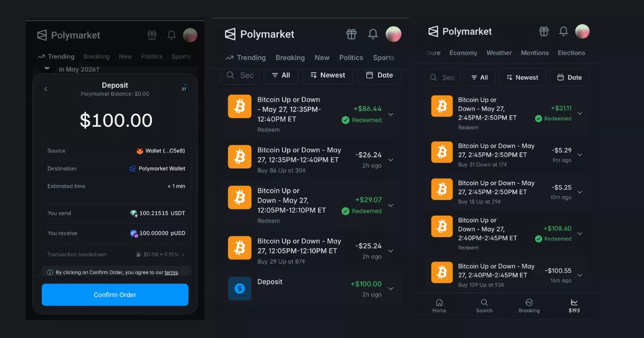Select the Mentions tab in the right screen
This screenshot has height=338, width=644.
535,53
